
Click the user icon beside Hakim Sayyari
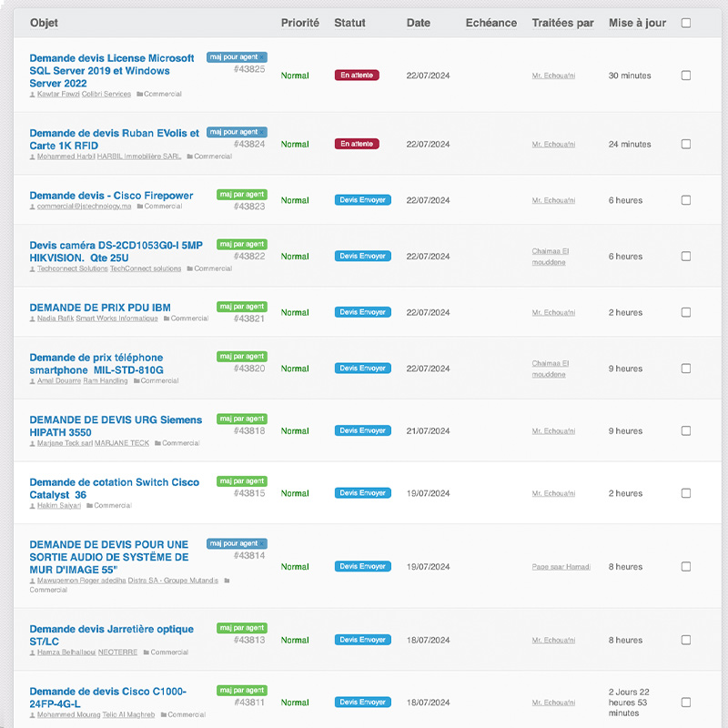(x=33, y=506)
